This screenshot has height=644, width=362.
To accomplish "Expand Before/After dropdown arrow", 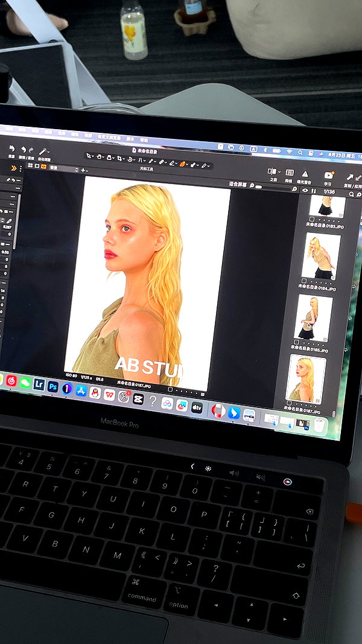I will point(279,171).
